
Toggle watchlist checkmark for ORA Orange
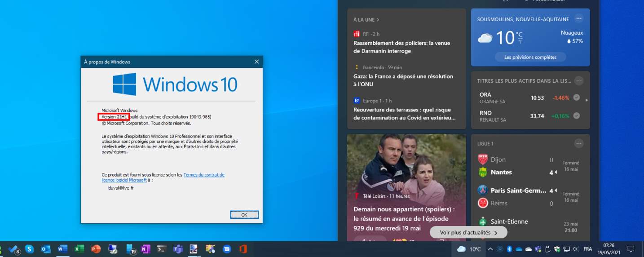coord(577,97)
